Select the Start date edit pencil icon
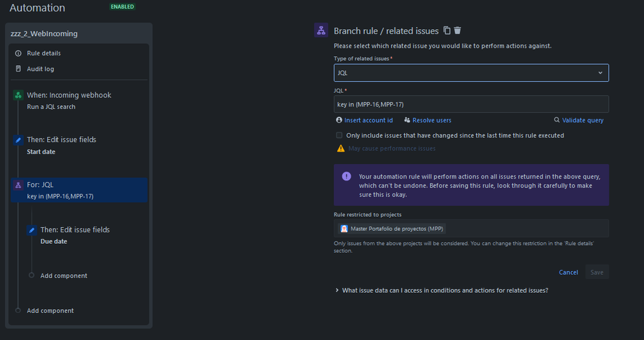Screen dimensions: 644x340 coord(18,140)
